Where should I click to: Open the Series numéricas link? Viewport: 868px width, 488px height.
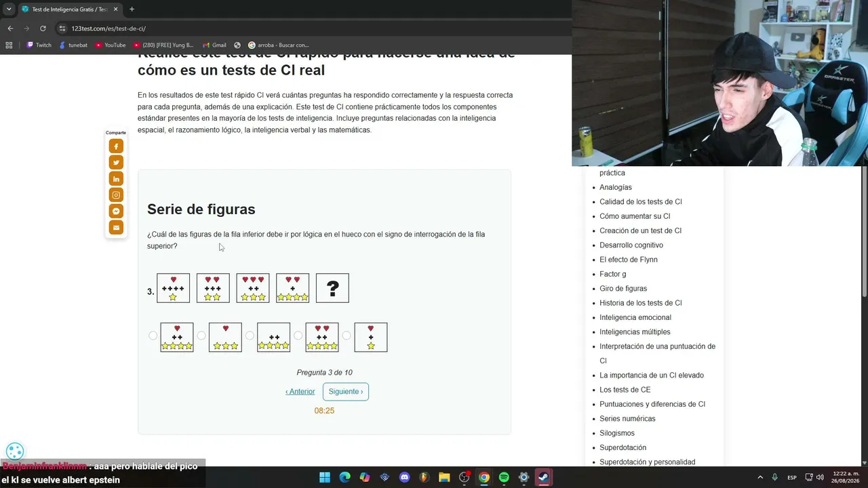click(x=627, y=419)
